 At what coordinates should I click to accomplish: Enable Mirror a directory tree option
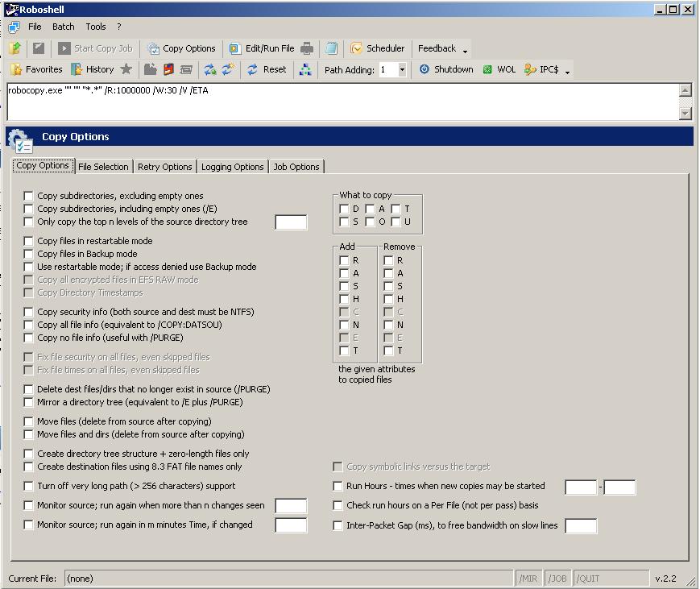pyautogui.click(x=28, y=402)
